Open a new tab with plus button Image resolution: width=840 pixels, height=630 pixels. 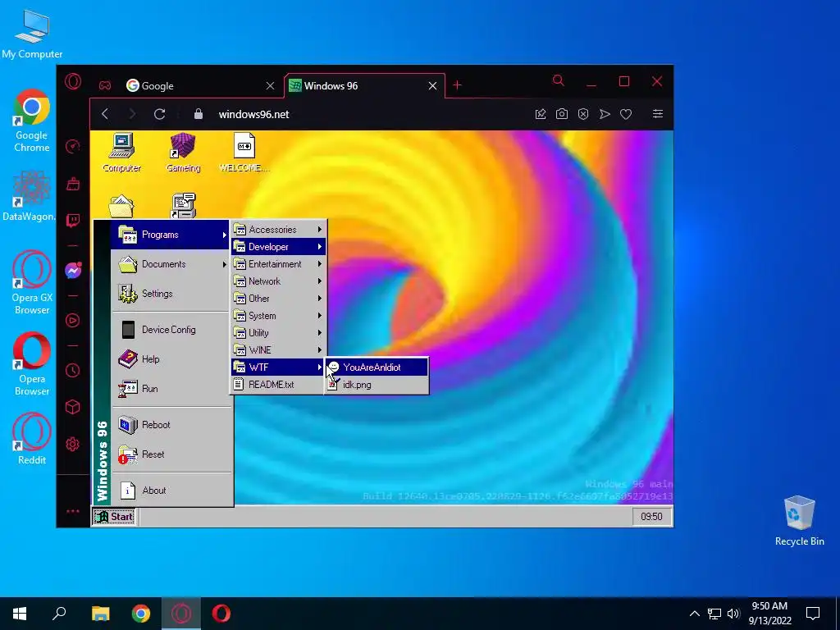pos(458,85)
